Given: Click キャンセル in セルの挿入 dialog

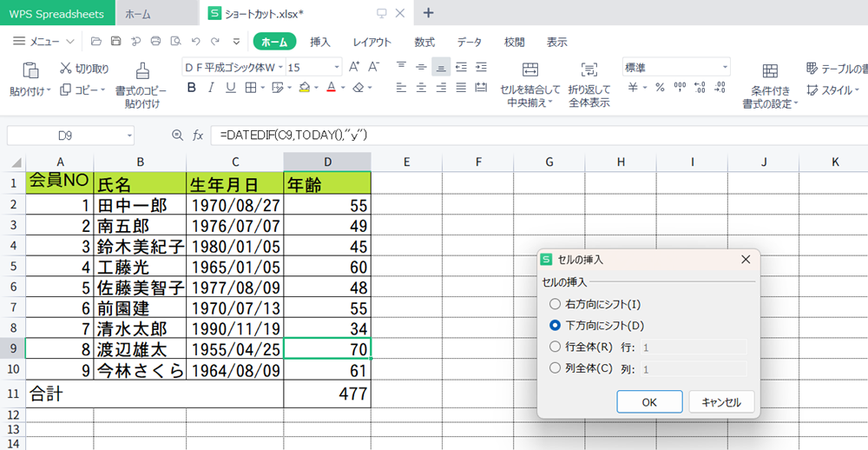Looking at the screenshot, I should click(x=721, y=402).
